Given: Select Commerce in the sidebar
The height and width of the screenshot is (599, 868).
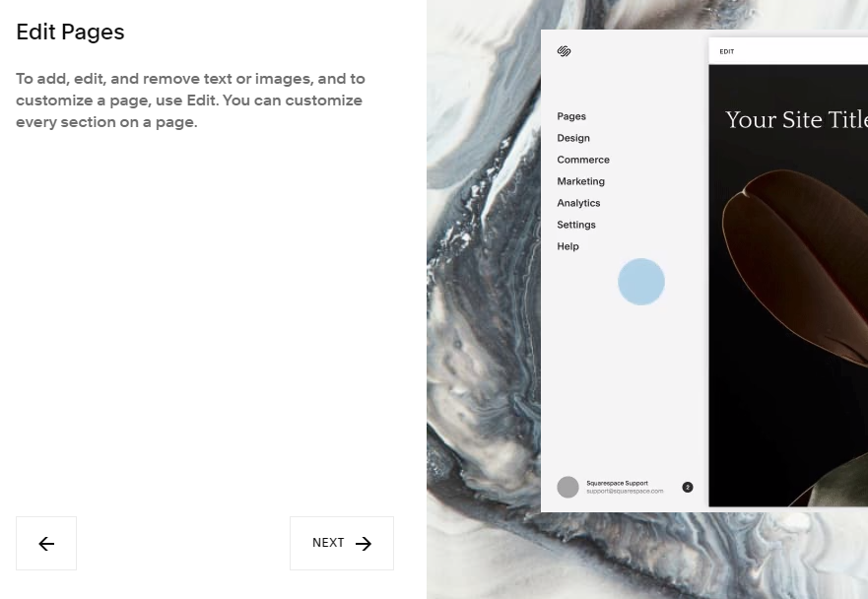Looking at the screenshot, I should [583, 160].
